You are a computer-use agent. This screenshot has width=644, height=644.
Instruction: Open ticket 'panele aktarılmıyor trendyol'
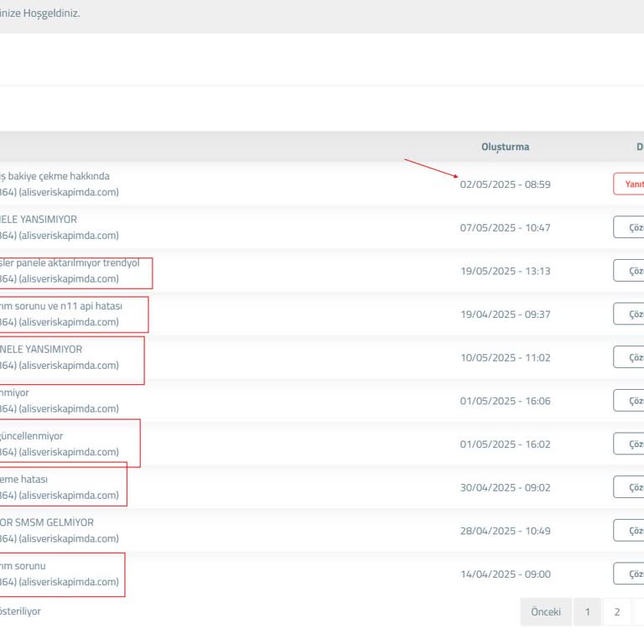(70, 263)
